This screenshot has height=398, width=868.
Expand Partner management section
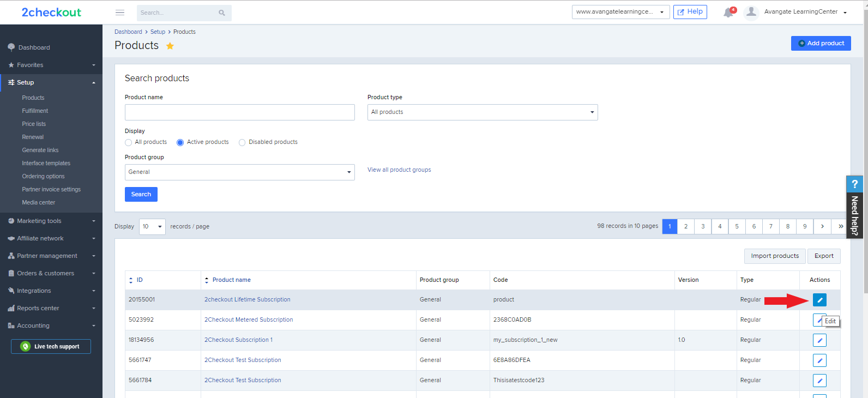51,256
